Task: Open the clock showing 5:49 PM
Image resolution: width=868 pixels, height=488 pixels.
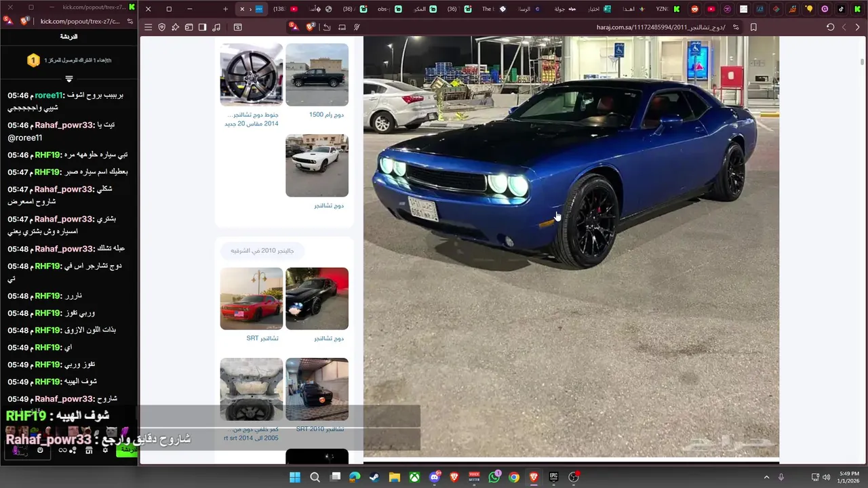Action: pos(850,477)
